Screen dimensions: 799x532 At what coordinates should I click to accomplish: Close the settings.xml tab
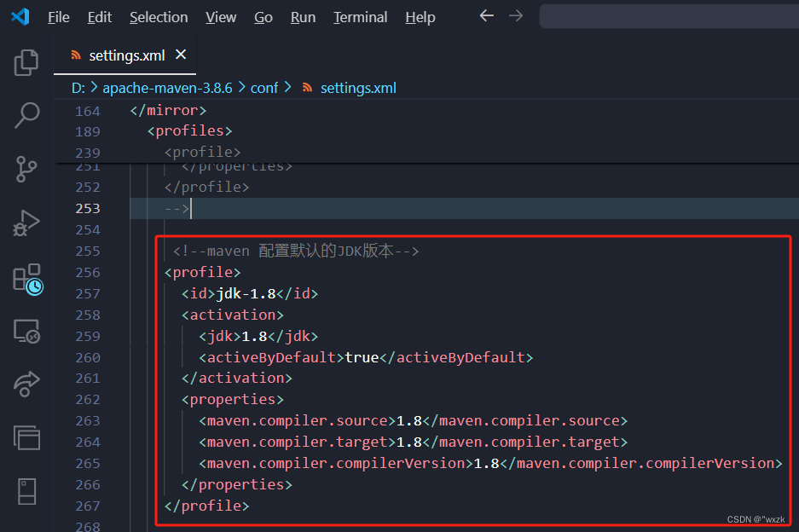point(181,55)
